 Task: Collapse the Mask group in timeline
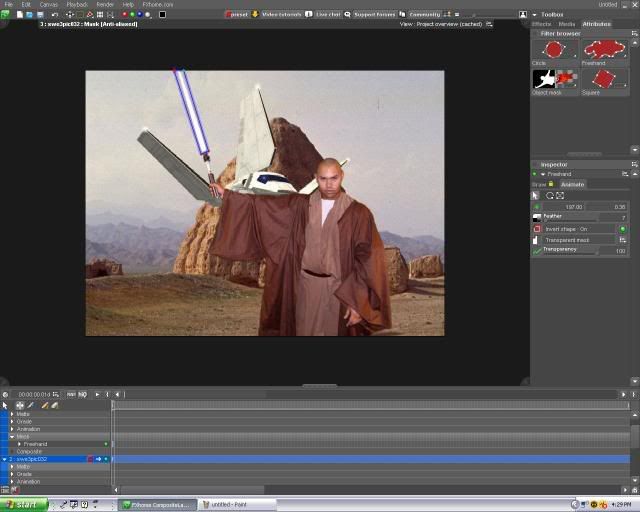point(12,436)
